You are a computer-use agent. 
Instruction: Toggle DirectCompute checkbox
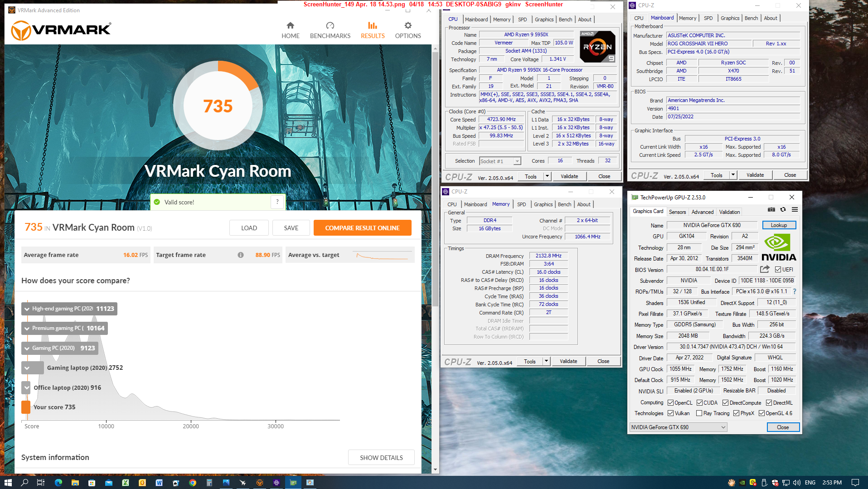pyautogui.click(x=725, y=402)
